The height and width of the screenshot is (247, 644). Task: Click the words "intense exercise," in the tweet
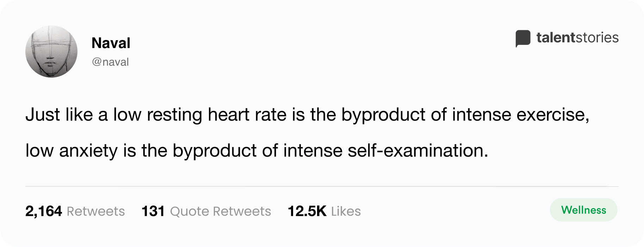pos(521,115)
